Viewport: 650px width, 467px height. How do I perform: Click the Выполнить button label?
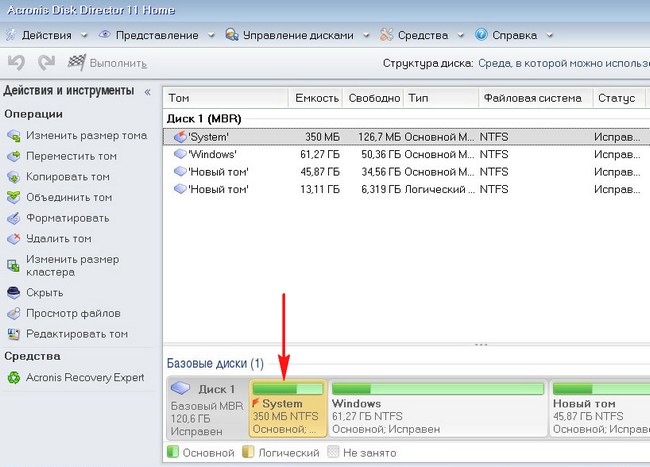coord(118,63)
